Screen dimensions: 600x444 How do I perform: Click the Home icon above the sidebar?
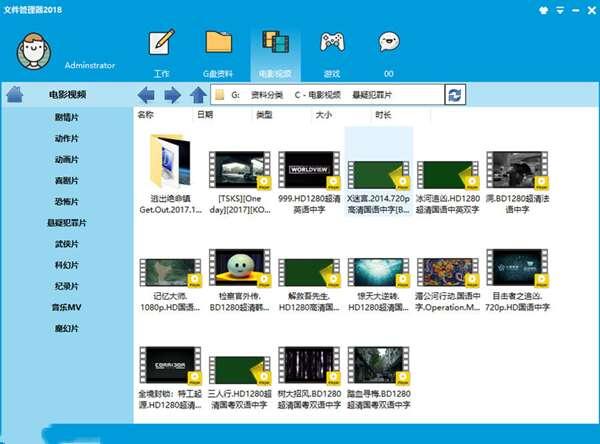click(x=15, y=95)
